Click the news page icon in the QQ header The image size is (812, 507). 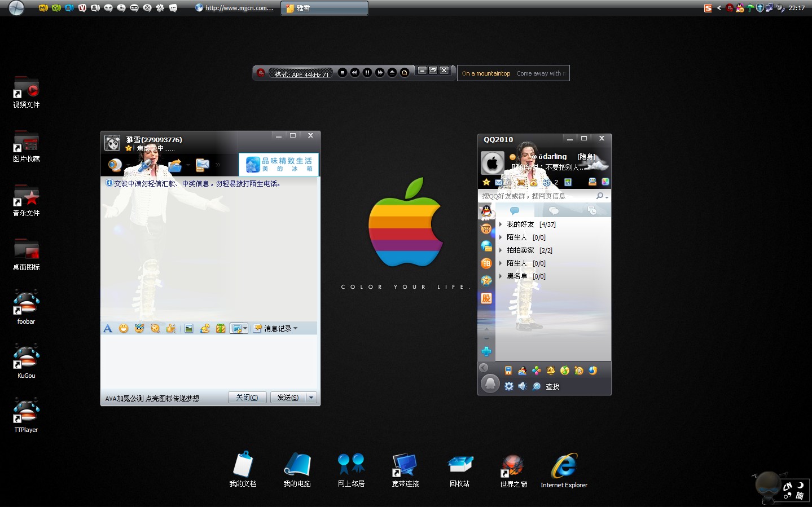coord(568,182)
